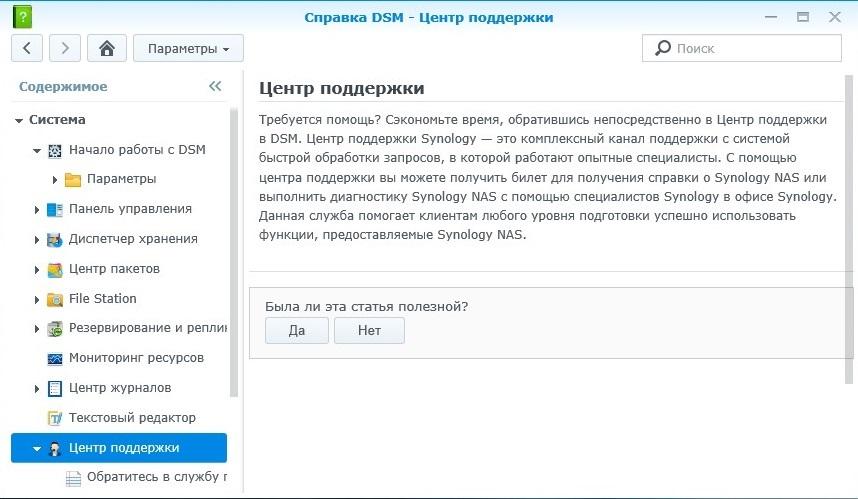The height and width of the screenshot is (499, 858).
Task: Click the sidebar tree vertical scrollbar
Action: 234,252
